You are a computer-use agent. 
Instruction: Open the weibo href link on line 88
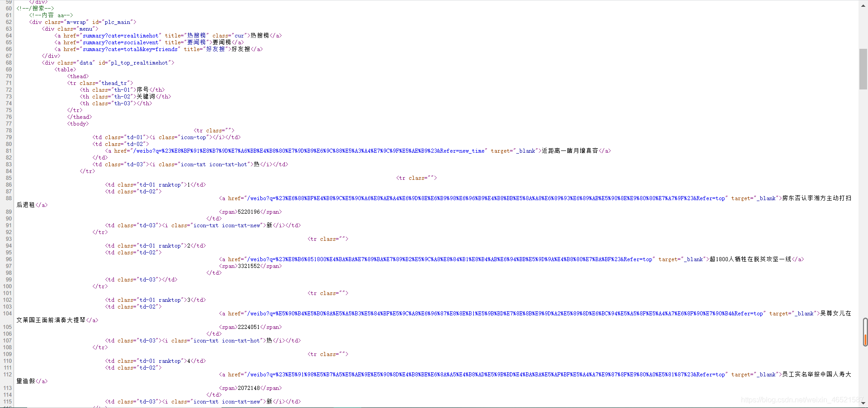tap(486, 198)
